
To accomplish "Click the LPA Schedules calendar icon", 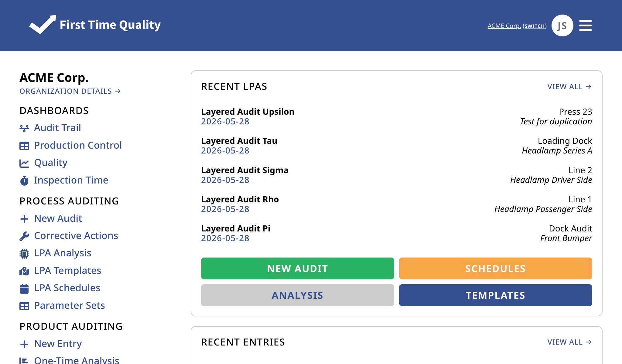I will (24, 288).
